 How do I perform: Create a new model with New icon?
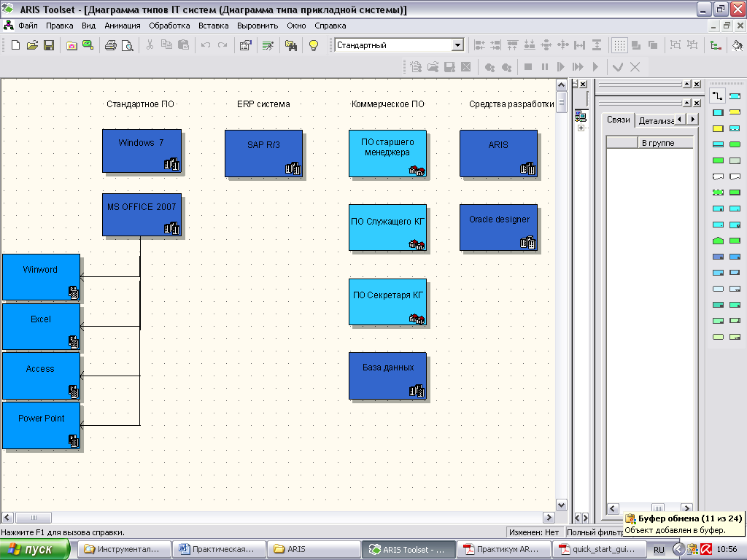tap(15, 45)
